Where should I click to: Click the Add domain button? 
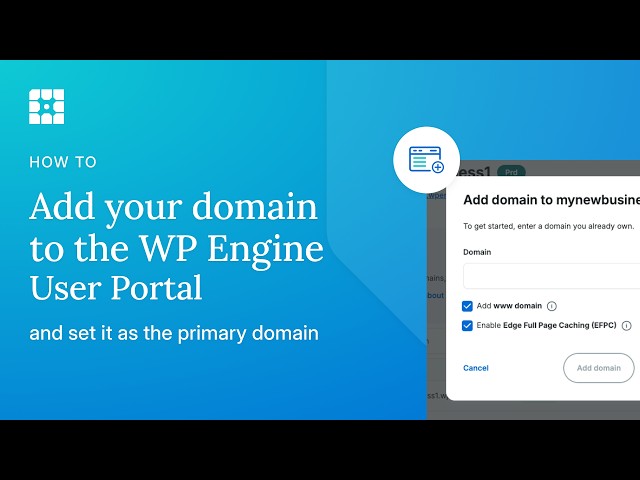(x=598, y=368)
